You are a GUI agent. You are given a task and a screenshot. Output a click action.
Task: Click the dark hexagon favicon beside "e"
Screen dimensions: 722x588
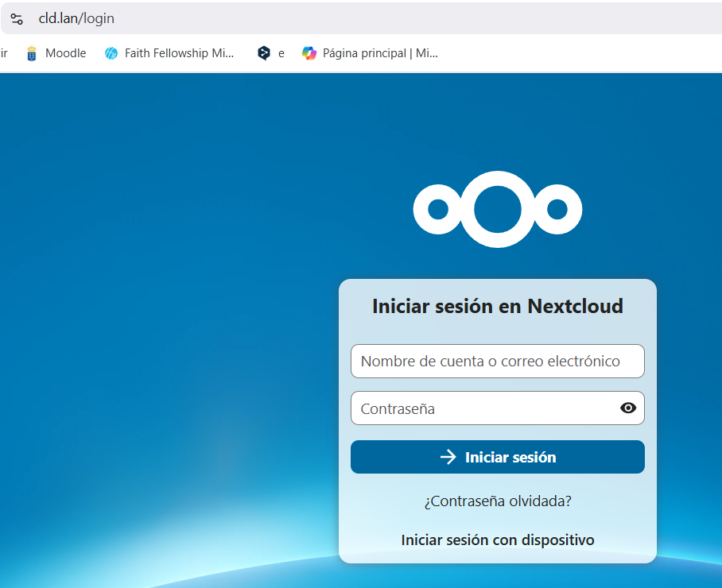click(x=264, y=53)
